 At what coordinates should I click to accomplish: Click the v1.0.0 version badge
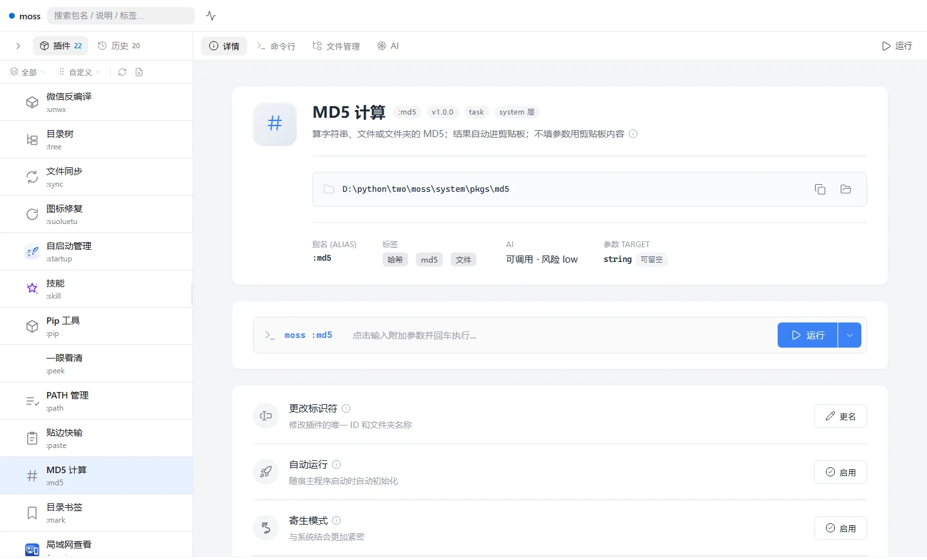pos(443,112)
